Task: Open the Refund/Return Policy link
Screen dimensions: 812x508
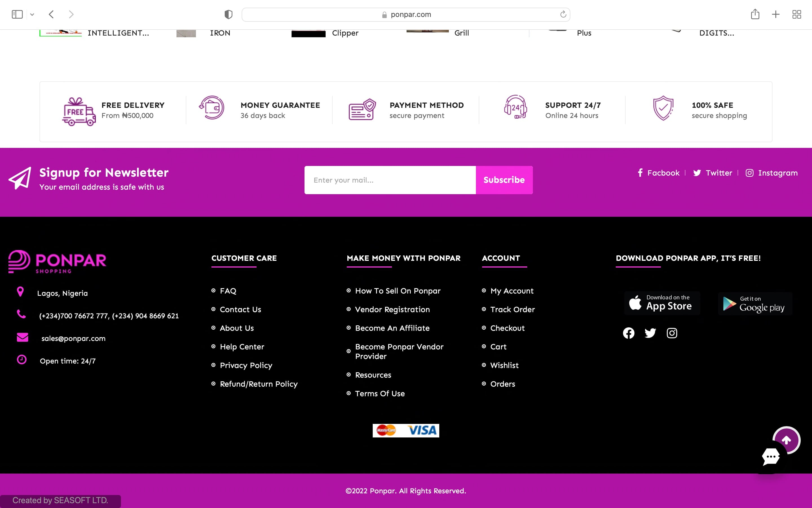Action: [x=259, y=384]
